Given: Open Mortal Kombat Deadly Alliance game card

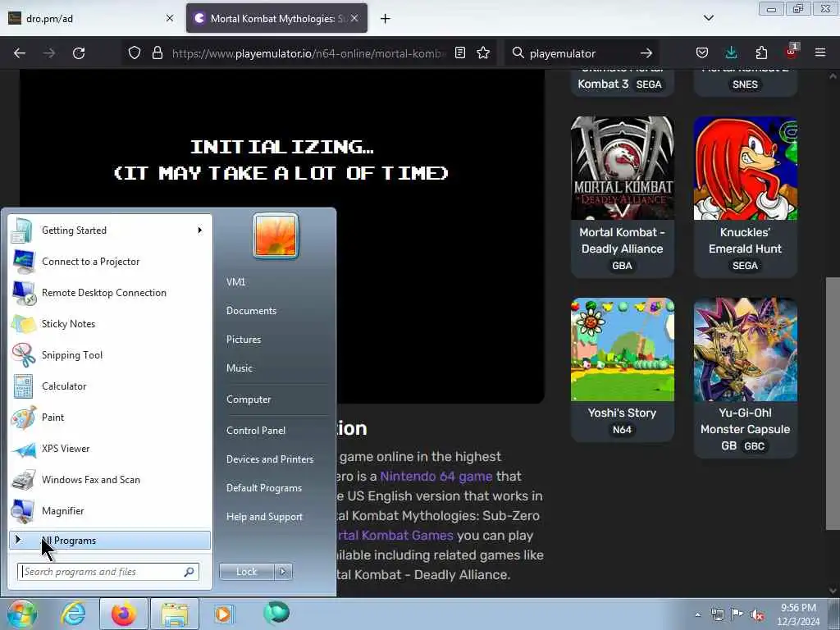Looking at the screenshot, I should tap(623, 197).
